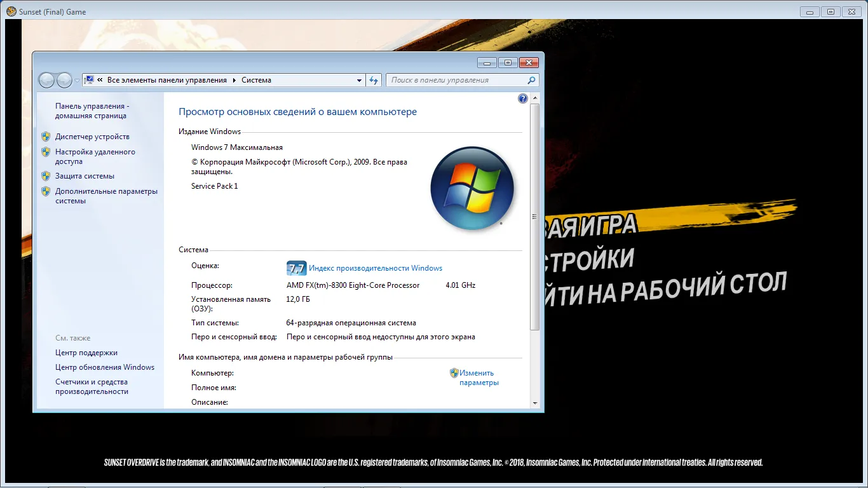Minimize the System control panel window

[x=487, y=62]
